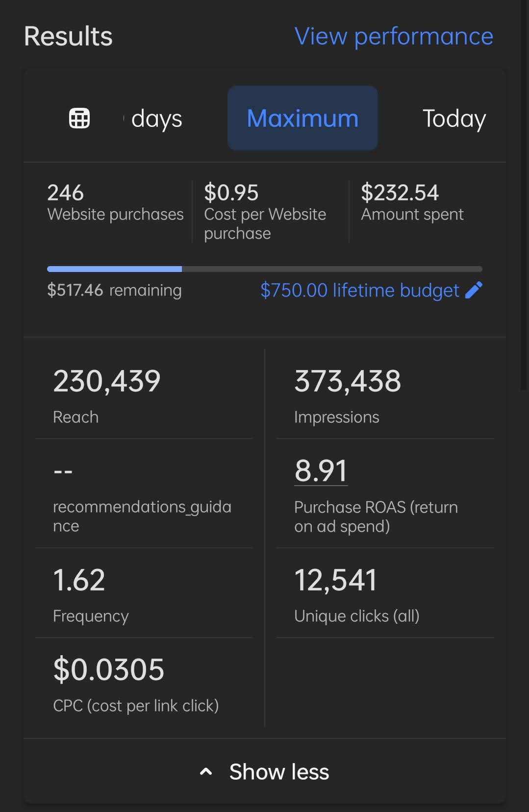Click the budget spent progress bar
The image size is (529, 812).
coord(264,269)
